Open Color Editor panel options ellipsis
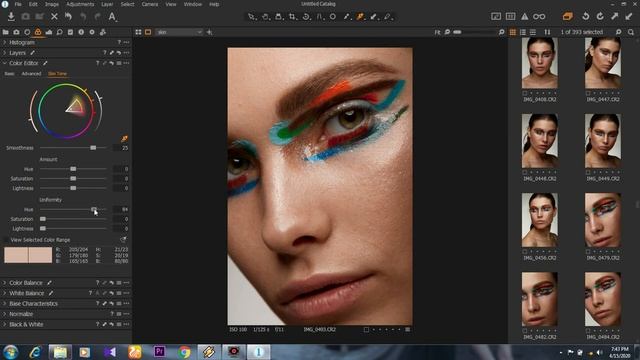Image resolution: width=640 pixels, height=360 pixels. point(126,63)
